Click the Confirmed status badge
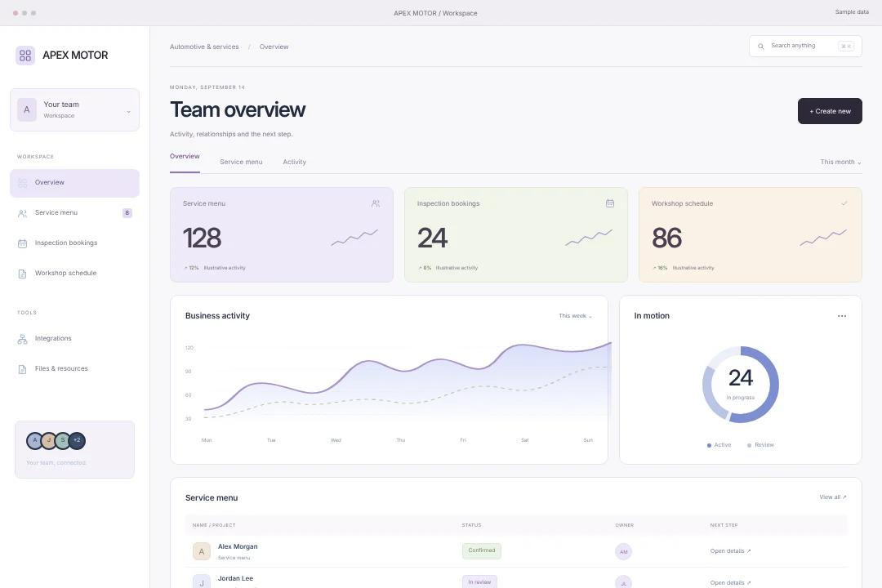The height and width of the screenshot is (588, 882). pyautogui.click(x=482, y=551)
